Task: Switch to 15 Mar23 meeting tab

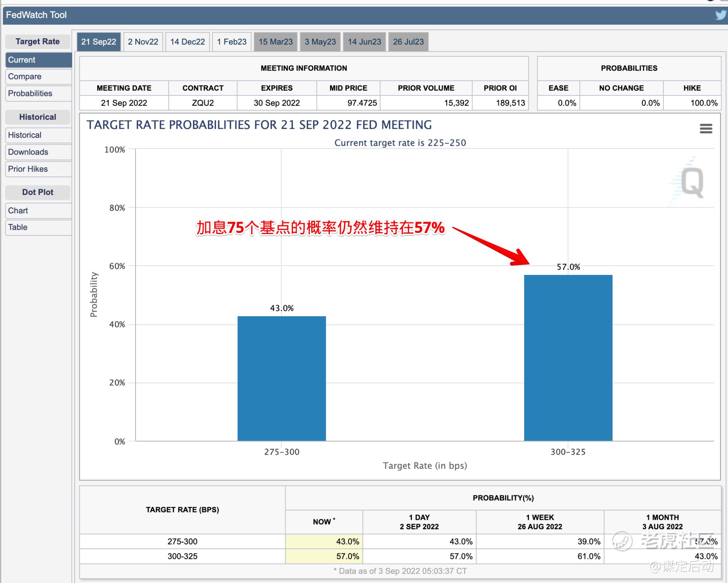Action: tap(276, 42)
